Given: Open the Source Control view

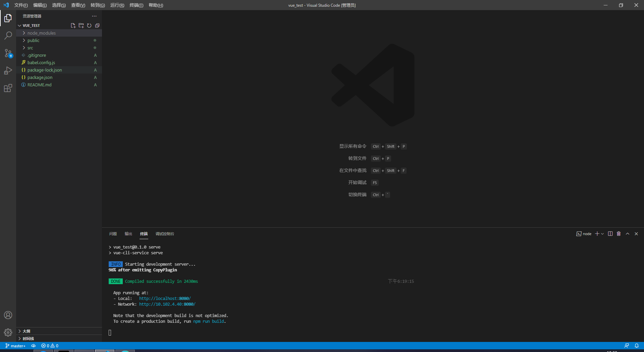Looking at the screenshot, I should [8, 53].
